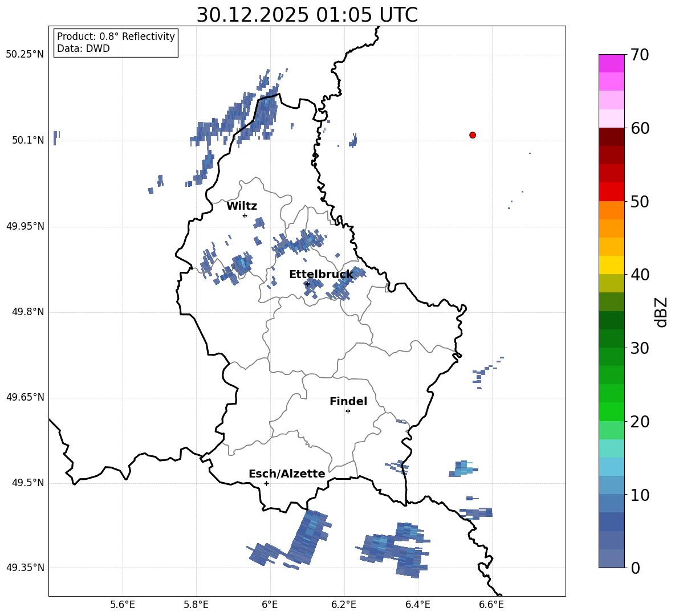
Task: Click the 49.95°N latitude label
Action: (x=25, y=226)
